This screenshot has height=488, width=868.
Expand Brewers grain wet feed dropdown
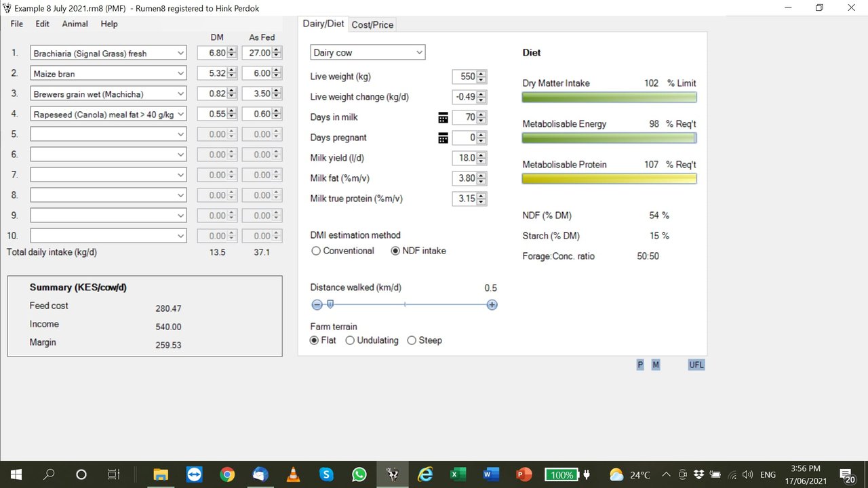click(180, 94)
